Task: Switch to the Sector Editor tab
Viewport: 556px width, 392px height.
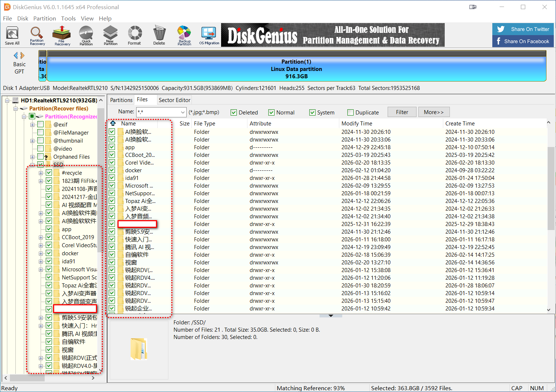Action: point(174,100)
